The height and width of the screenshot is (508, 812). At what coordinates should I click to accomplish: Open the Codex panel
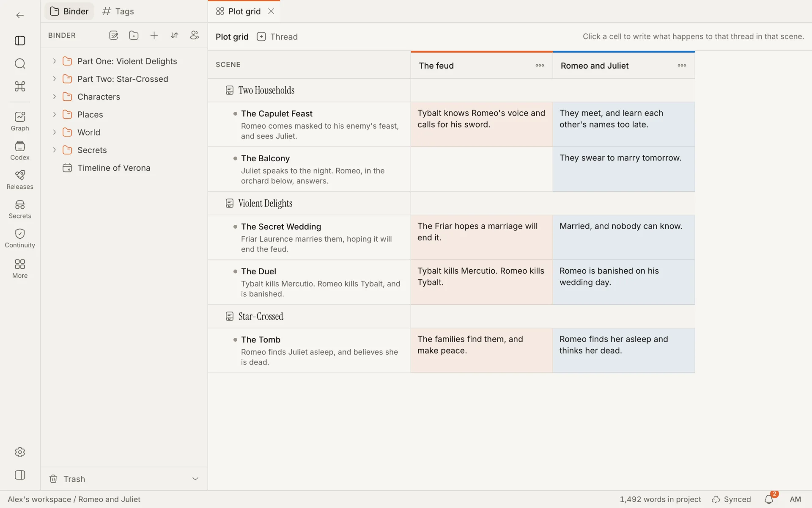click(x=20, y=151)
